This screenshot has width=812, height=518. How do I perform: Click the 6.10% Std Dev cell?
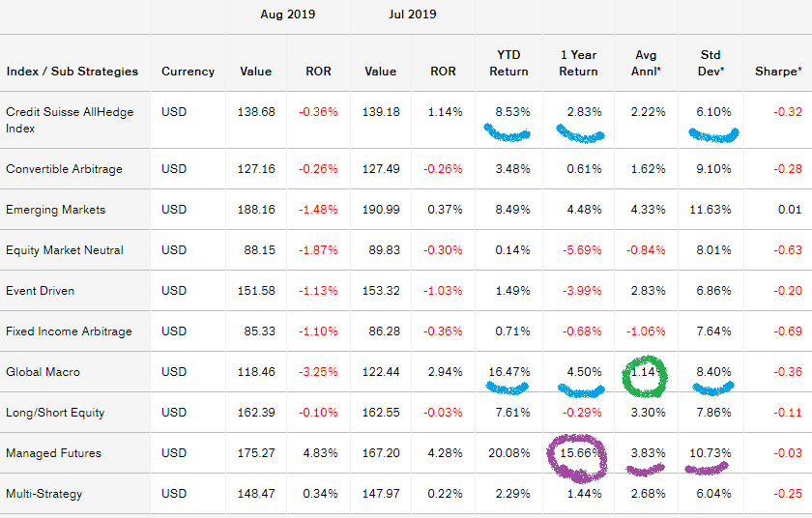713,112
